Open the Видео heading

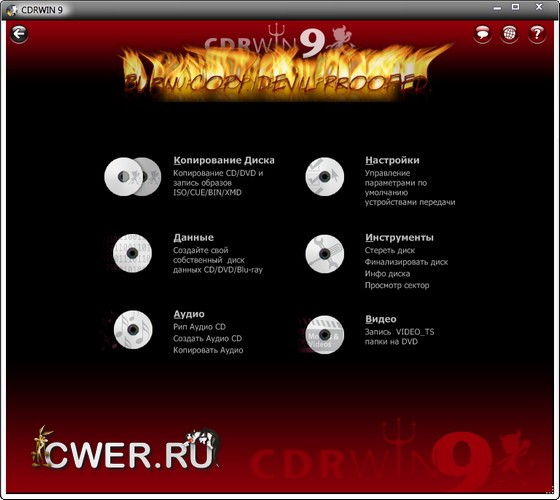coord(381,319)
